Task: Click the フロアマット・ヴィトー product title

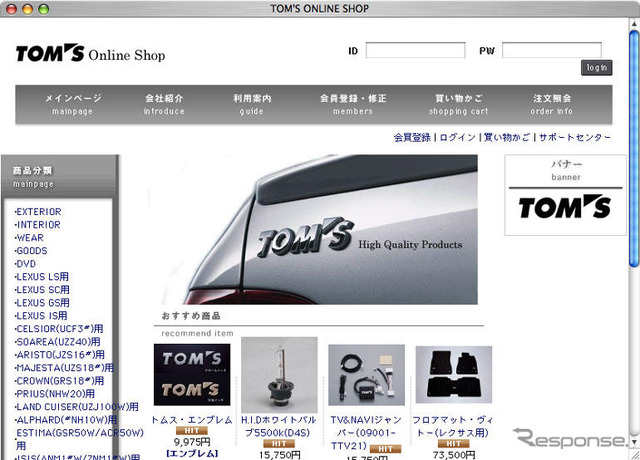Action: [453, 427]
